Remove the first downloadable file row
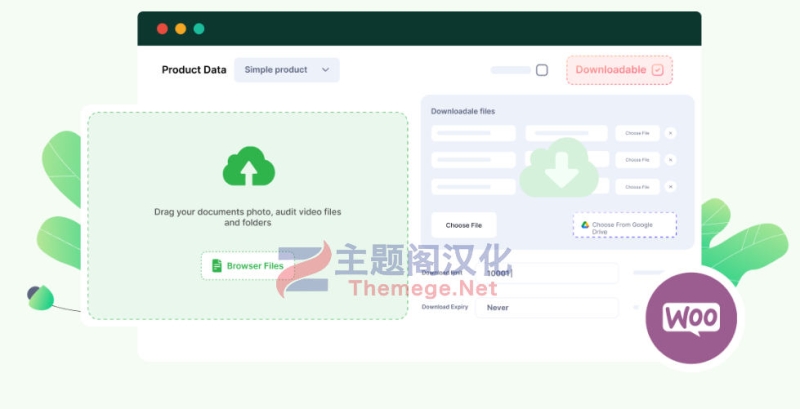The width and height of the screenshot is (800, 409). point(670,133)
